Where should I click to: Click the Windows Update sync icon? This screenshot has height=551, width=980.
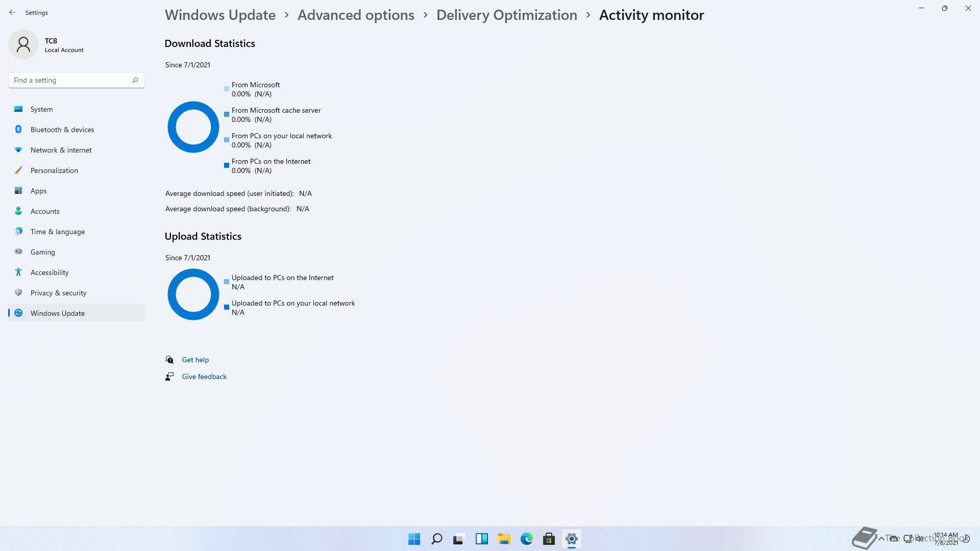[x=18, y=313]
